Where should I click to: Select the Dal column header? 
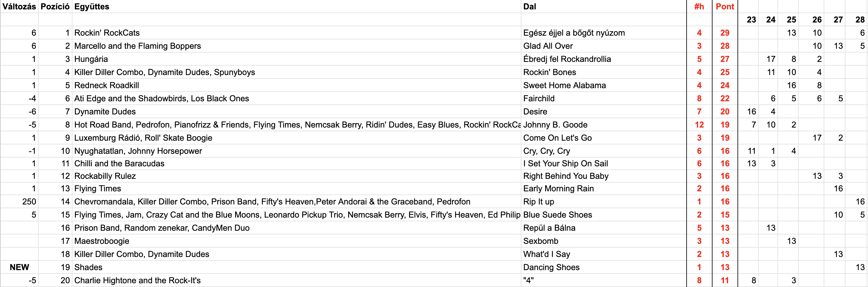(529, 7)
